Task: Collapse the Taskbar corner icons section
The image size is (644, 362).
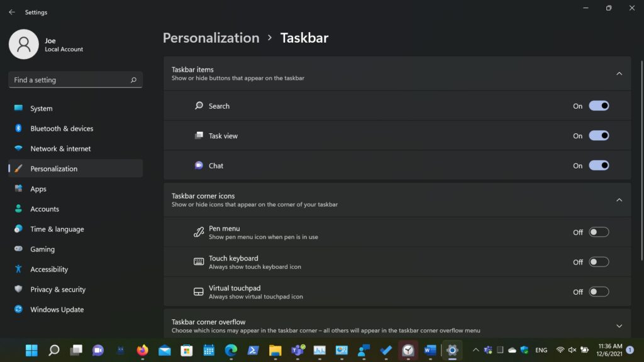Action: 619,200
